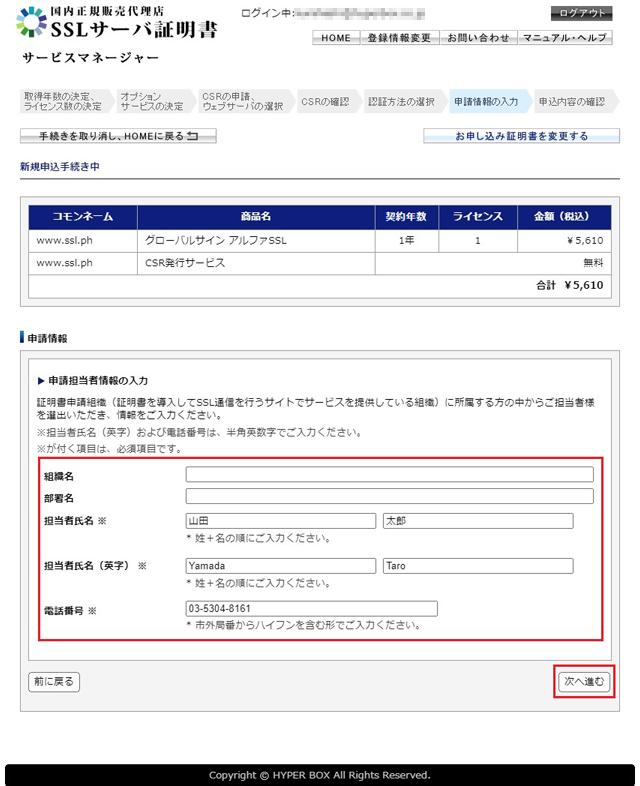Select the 認証方法の選択 step tab
640x786 pixels.
click(x=400, y=102)
